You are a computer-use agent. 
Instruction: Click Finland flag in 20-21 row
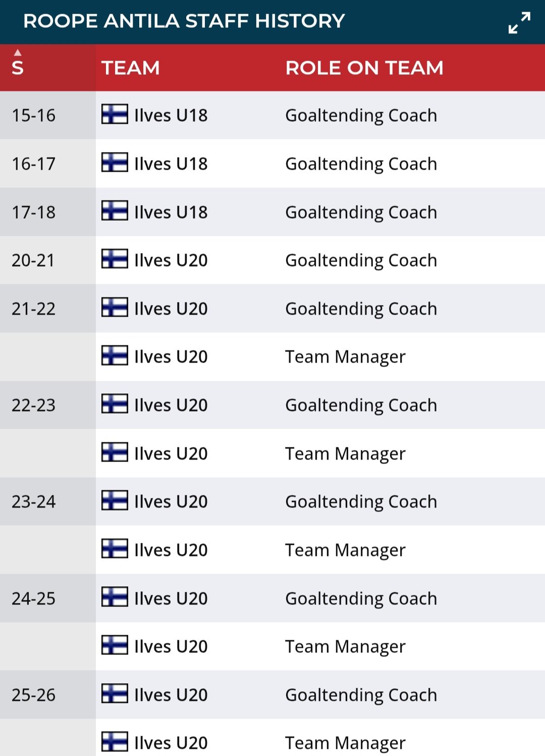[115, 260]
